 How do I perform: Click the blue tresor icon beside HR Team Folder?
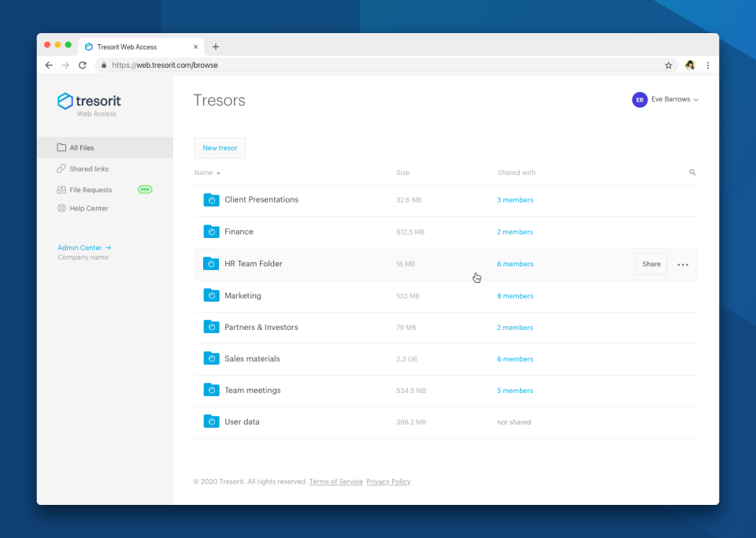point(211,264)
